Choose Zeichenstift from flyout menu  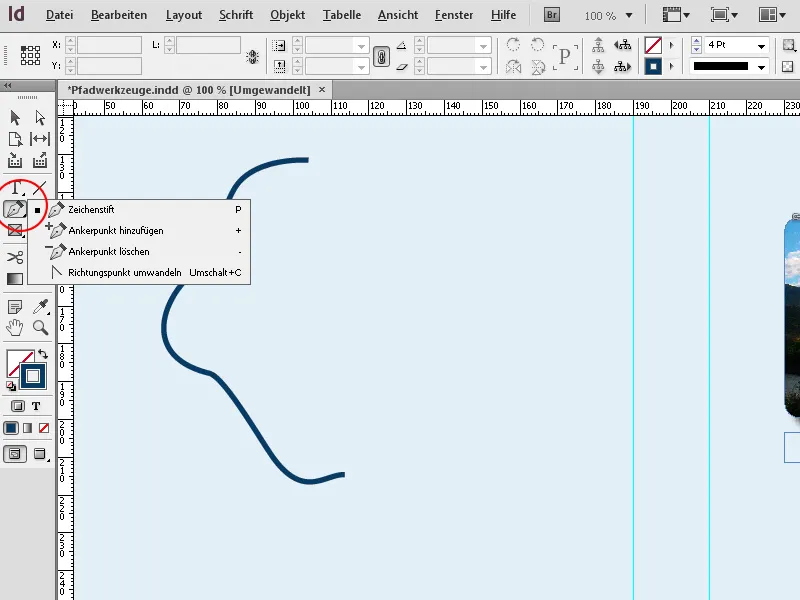tap(139, 210)
